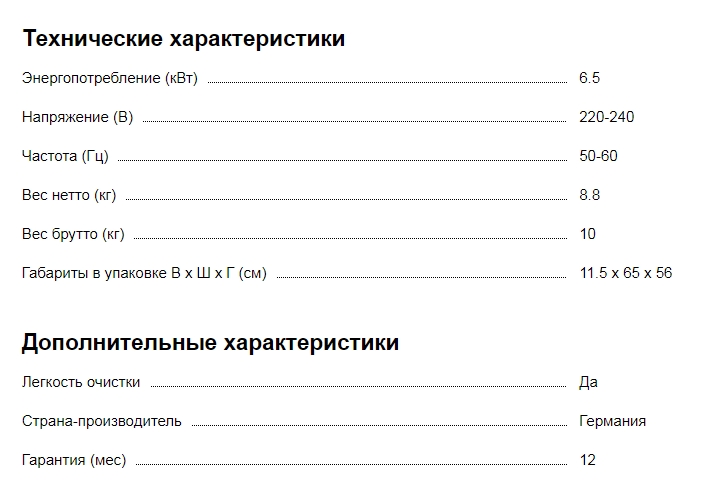Click the "Технические характеристики" heading
The height and width of the screenshot is (492, 702).
183,39
